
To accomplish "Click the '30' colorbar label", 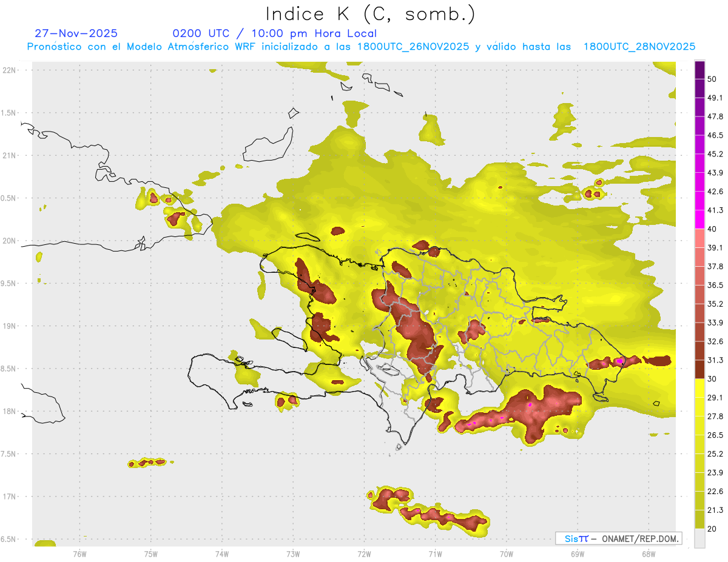I will pos(712,379).
